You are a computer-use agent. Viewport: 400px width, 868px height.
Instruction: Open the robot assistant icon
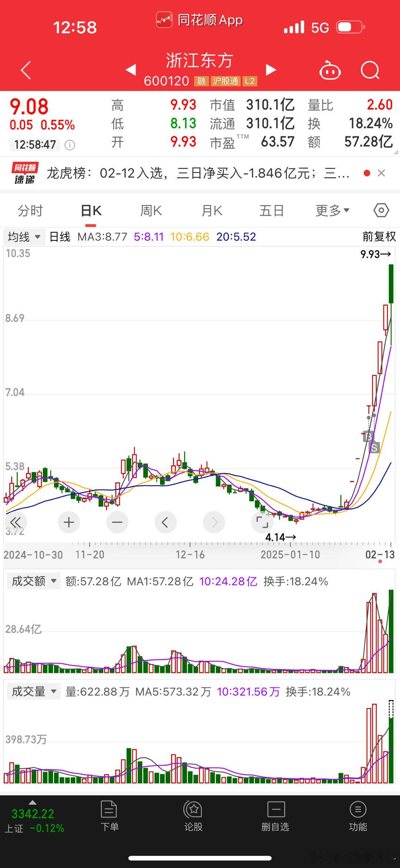click(x=330, y=70)
